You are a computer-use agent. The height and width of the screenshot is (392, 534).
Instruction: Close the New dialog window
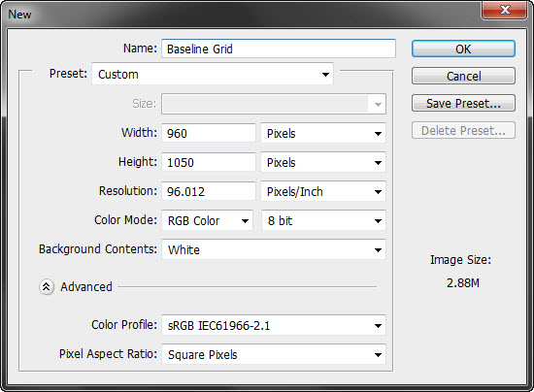[505, 10]
